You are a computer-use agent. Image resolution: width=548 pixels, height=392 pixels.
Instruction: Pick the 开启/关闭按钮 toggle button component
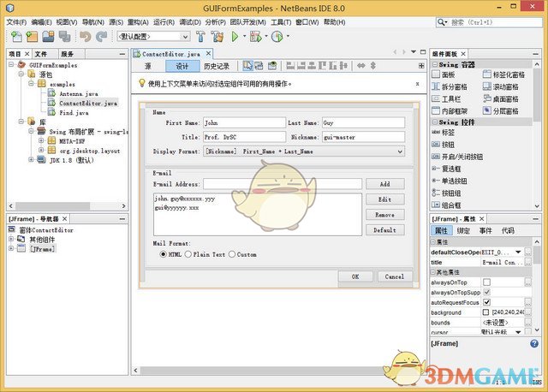tap(457, 157)
